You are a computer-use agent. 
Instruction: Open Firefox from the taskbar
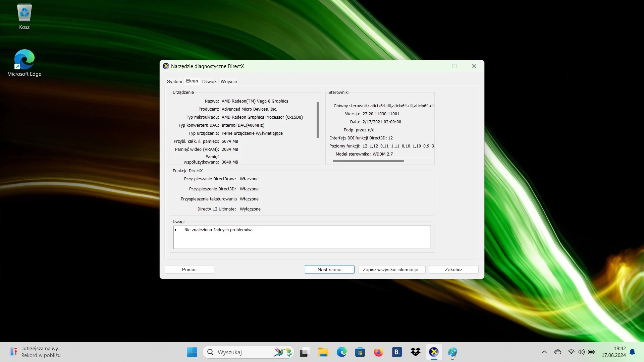(x=378, y=352)
